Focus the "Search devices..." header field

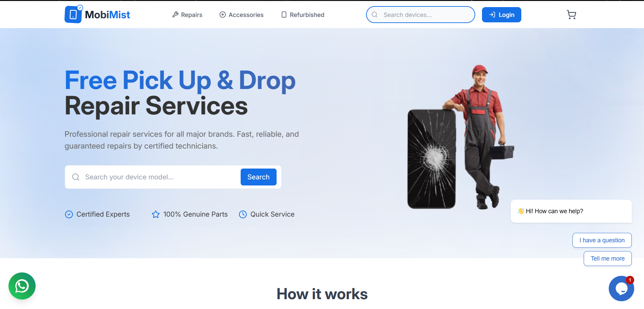point(420,15)
